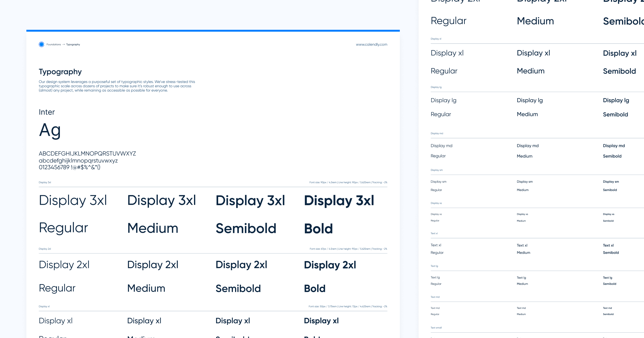Click the Display sm section label

pos(437,170)
